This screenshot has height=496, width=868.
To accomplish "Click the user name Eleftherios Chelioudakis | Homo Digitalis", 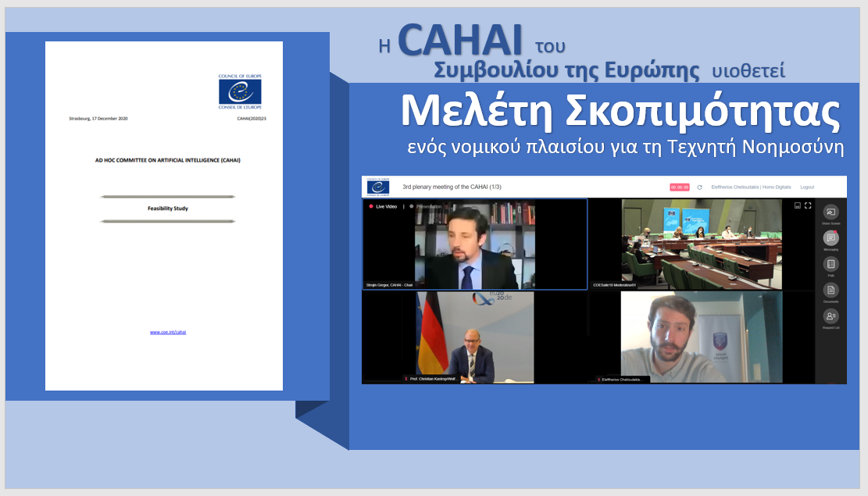I will click(x=751, y=187).
